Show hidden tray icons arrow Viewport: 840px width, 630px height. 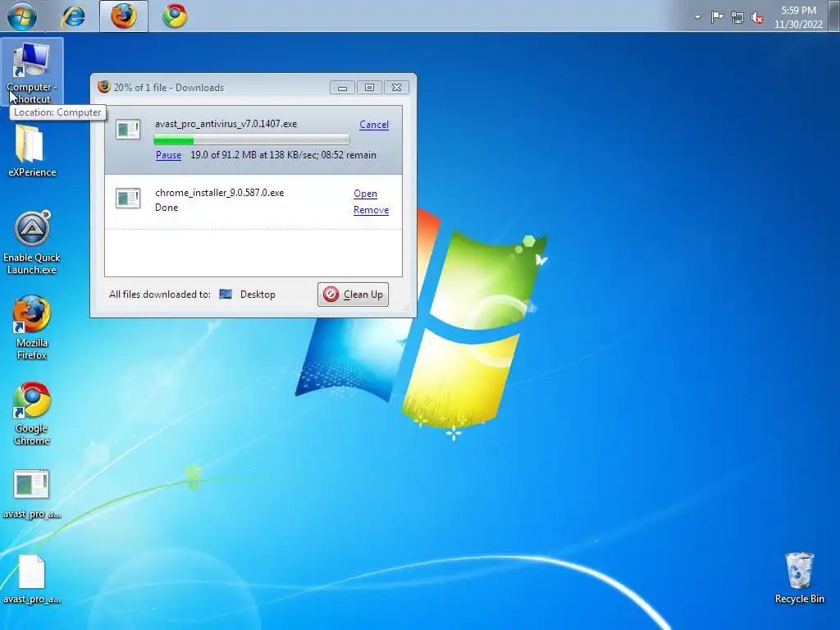click(x=697, y=17)
